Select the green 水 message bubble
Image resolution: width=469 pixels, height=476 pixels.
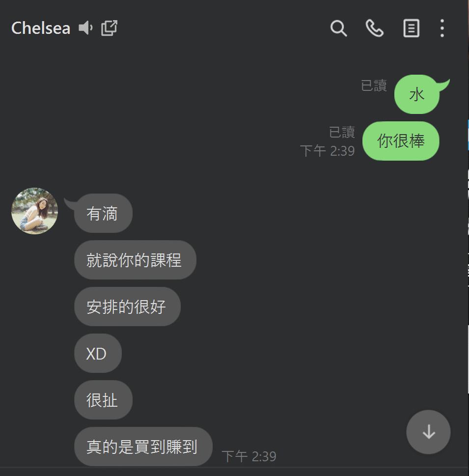tap(417, 94)
